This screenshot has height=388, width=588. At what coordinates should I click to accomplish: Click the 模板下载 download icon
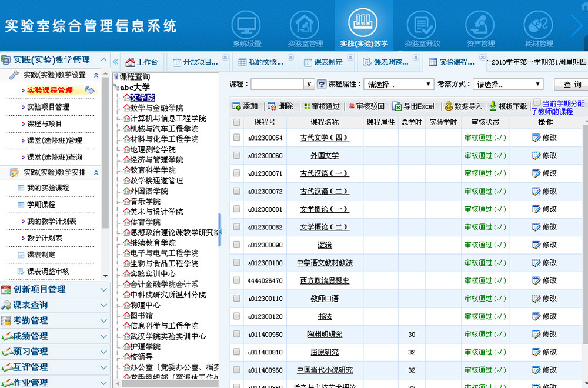(x=493, y=106)
